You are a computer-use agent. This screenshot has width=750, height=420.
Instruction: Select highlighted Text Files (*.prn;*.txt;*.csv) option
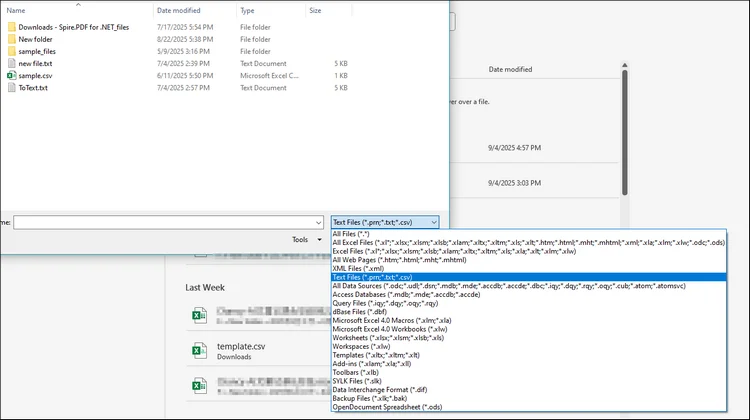point(529,277)
